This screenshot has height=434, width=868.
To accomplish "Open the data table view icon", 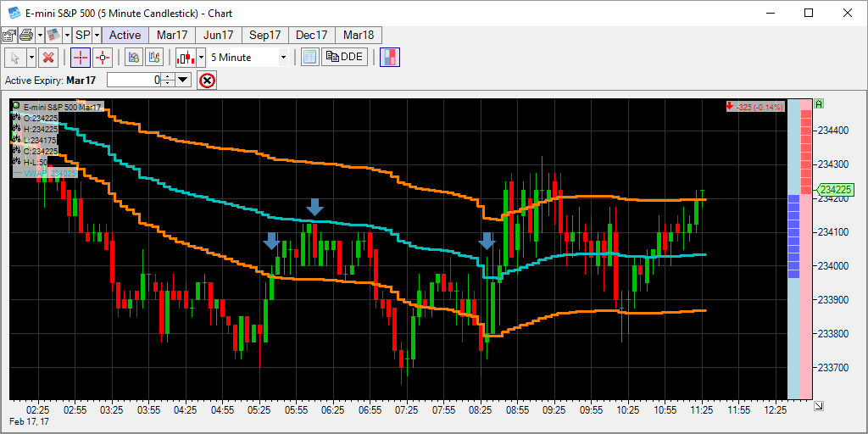I will (309, 57).
